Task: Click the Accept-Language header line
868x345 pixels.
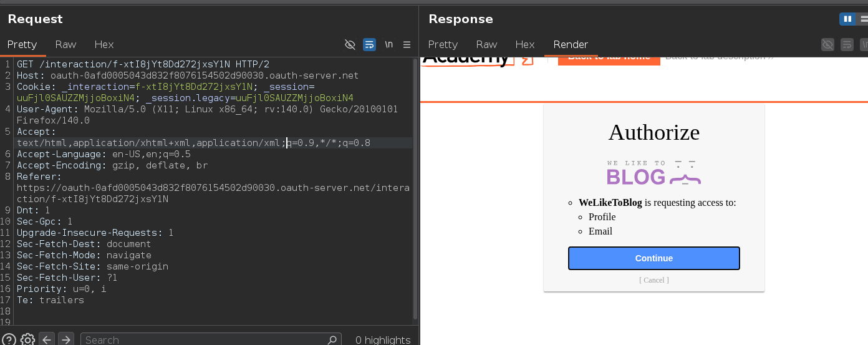Action: point(104,154)
